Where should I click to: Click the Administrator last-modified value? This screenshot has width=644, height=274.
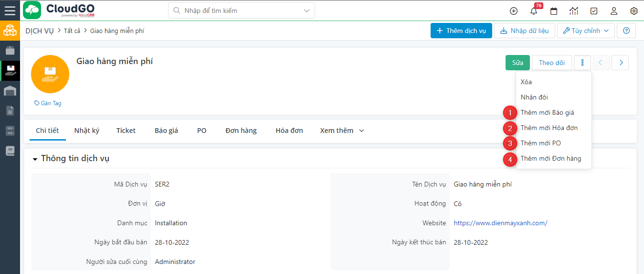175,262
